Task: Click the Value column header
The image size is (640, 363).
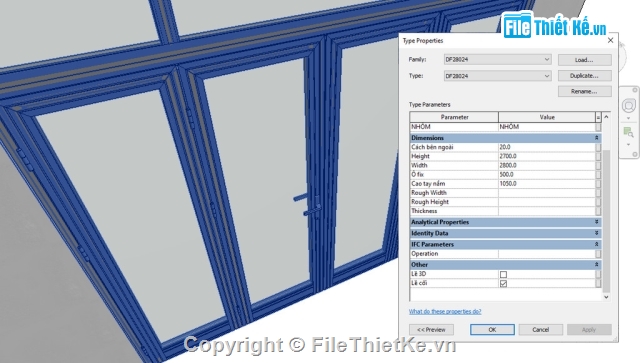Action: point(547,117)
